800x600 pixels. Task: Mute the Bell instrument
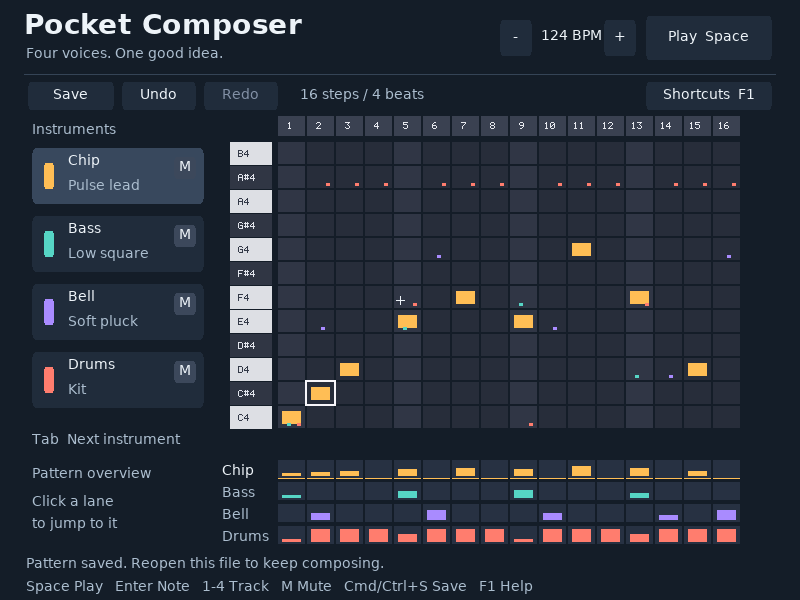185,303
